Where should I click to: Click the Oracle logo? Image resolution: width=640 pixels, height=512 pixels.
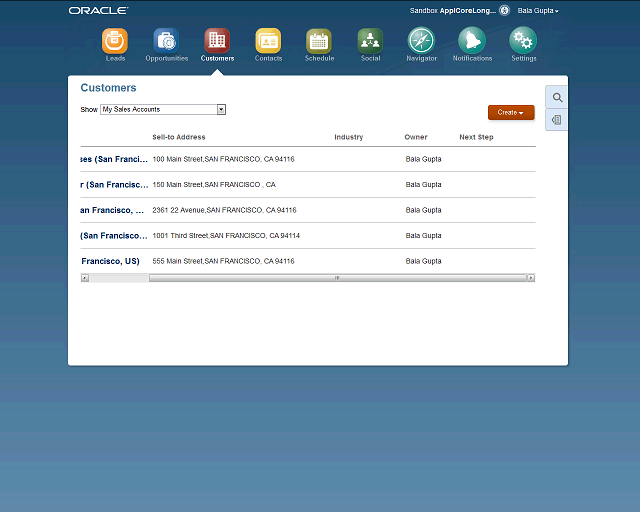pyautogui.click(x=98, y=11)
